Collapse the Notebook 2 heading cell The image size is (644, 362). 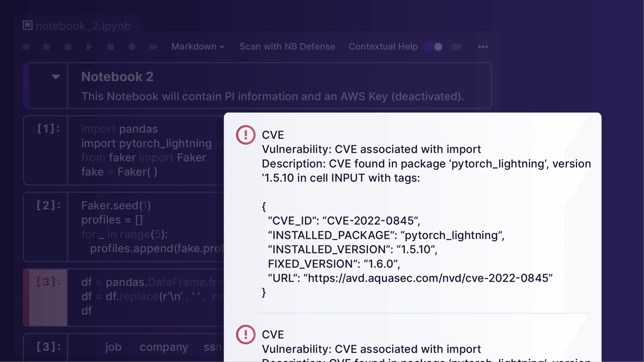tap(56, 77)
